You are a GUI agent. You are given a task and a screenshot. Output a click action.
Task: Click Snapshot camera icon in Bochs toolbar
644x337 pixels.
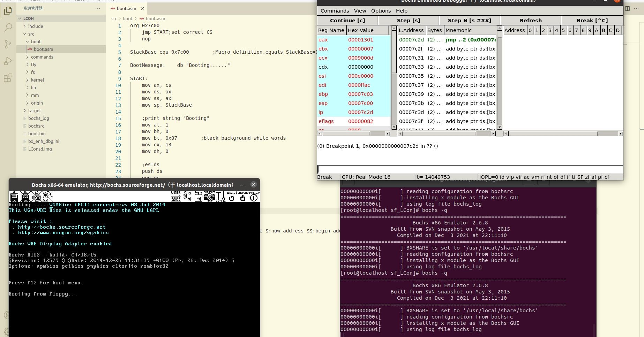point(209,197)
